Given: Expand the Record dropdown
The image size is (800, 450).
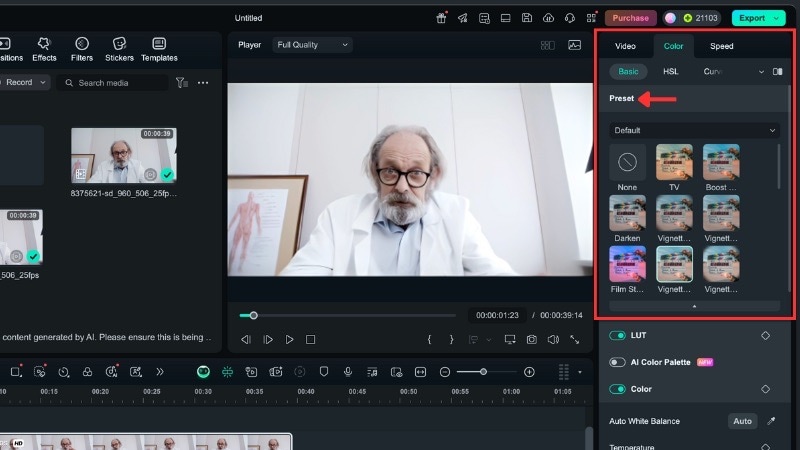Looking at the screenshot, I should [43, 82].
